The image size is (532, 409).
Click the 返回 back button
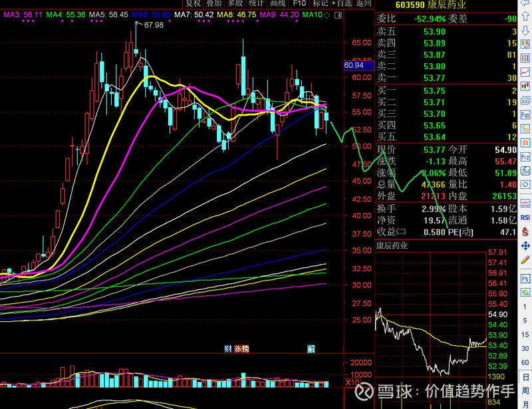click(x=364, y=3)
